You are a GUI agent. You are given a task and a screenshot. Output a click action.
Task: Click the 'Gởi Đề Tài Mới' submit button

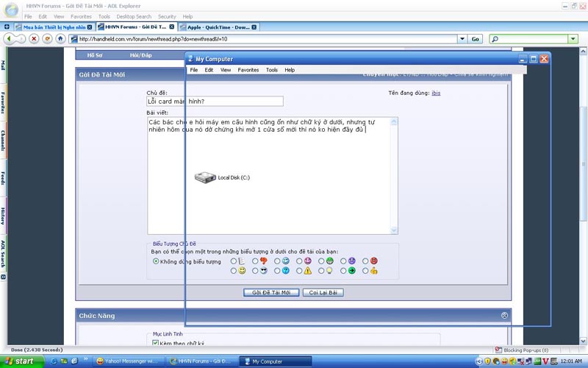click(x=271, y=292)
